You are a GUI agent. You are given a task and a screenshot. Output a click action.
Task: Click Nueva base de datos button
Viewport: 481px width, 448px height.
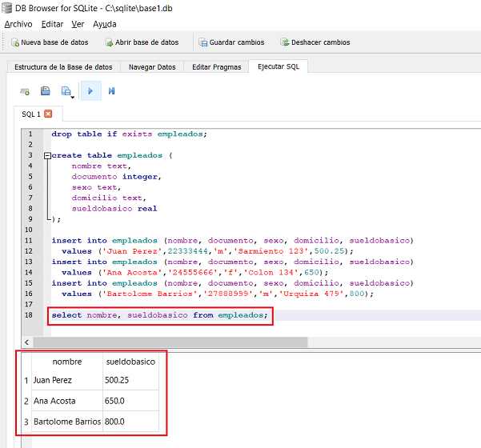[x=50, y=42]
